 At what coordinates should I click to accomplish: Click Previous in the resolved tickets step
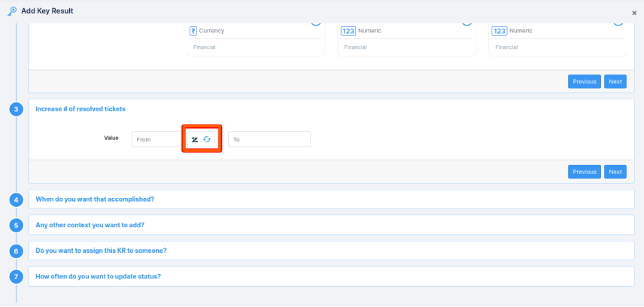(x=585, y=172)
